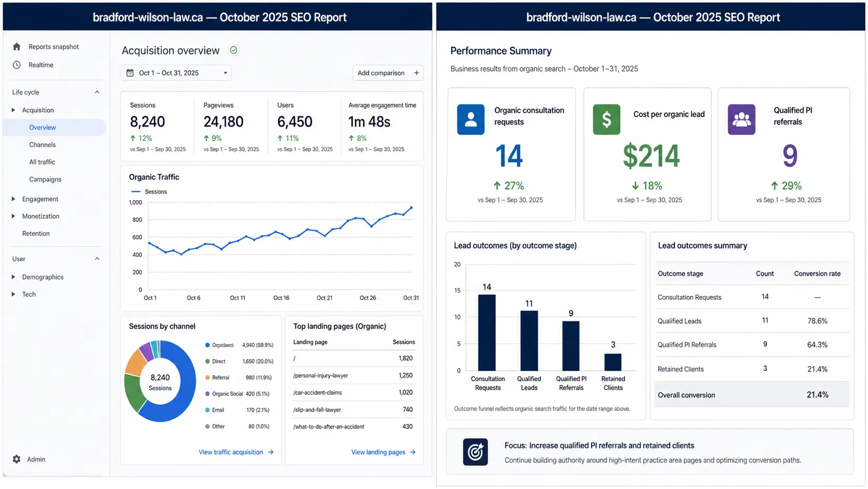Collapse the Life cycle section chevron
The width and height of the screenshot is (868, 489).
click(97, 92)
